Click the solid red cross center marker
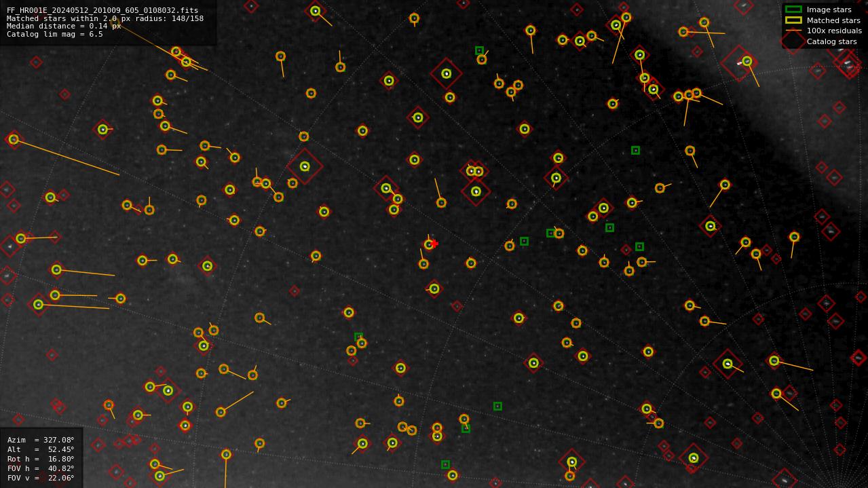 (x=434, y=244)
